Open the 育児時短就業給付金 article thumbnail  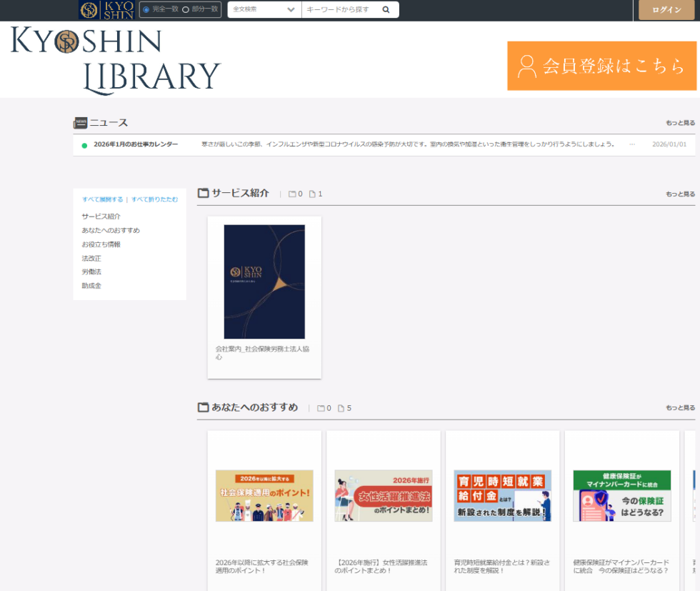[x=502, y=495]
